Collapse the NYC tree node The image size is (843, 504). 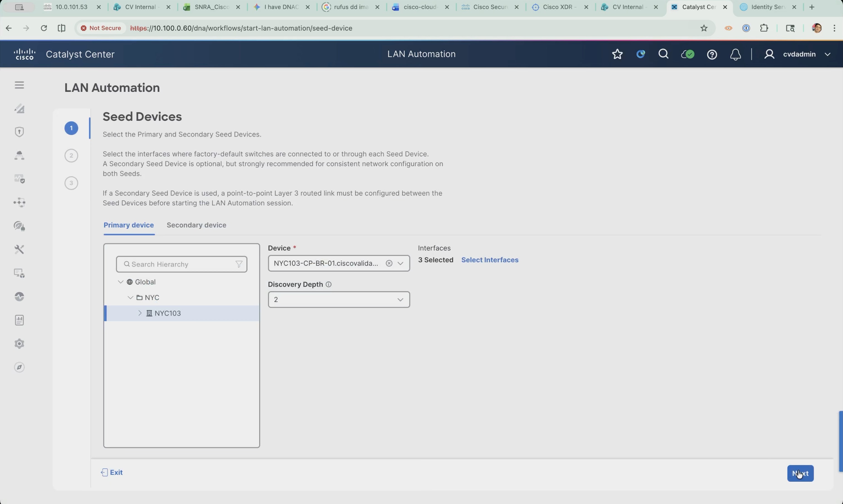[x=130, y=298]
